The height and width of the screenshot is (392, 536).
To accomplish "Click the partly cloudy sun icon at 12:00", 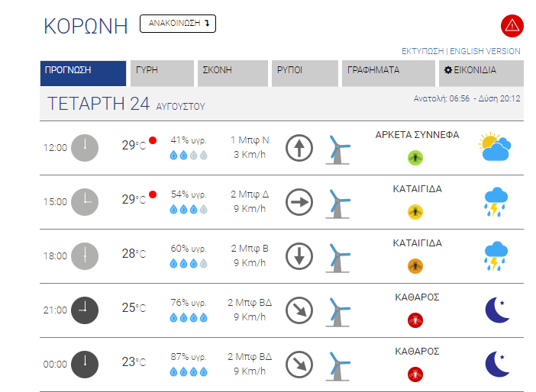I will [495, 146].
